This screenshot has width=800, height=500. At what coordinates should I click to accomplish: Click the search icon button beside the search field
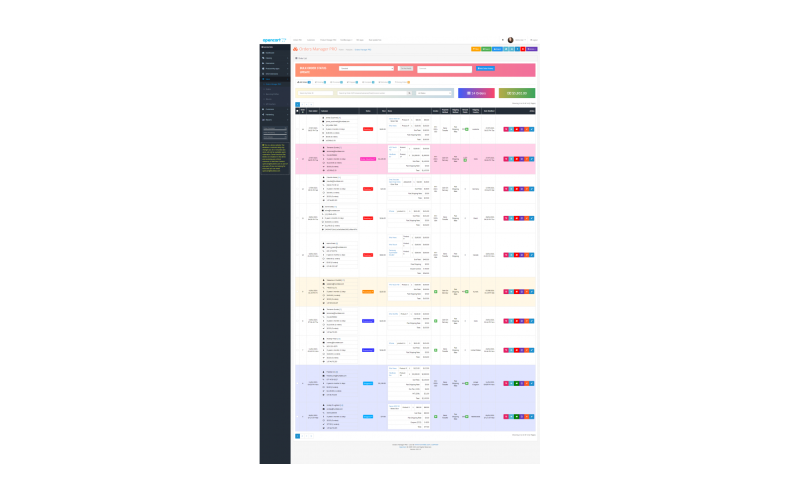[x=410, y=93]
